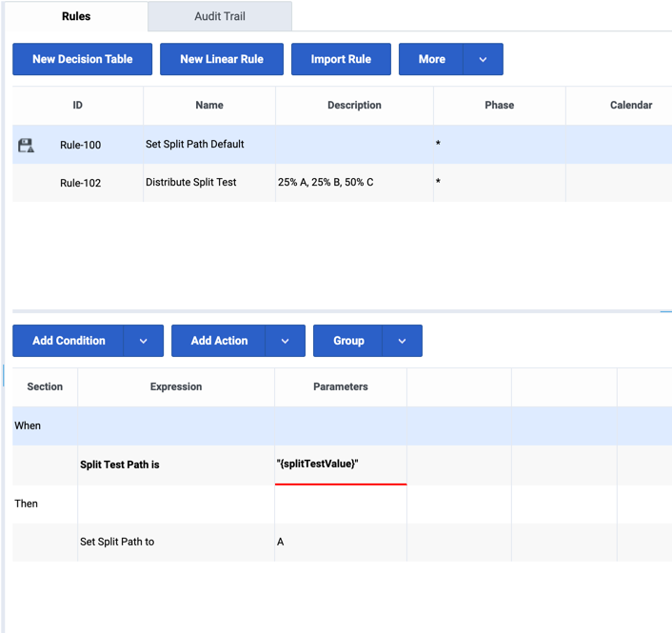Expand the Add Action dropdown arrow
The width and height of the screenshot is (672, 633).
tap(286, 341)
